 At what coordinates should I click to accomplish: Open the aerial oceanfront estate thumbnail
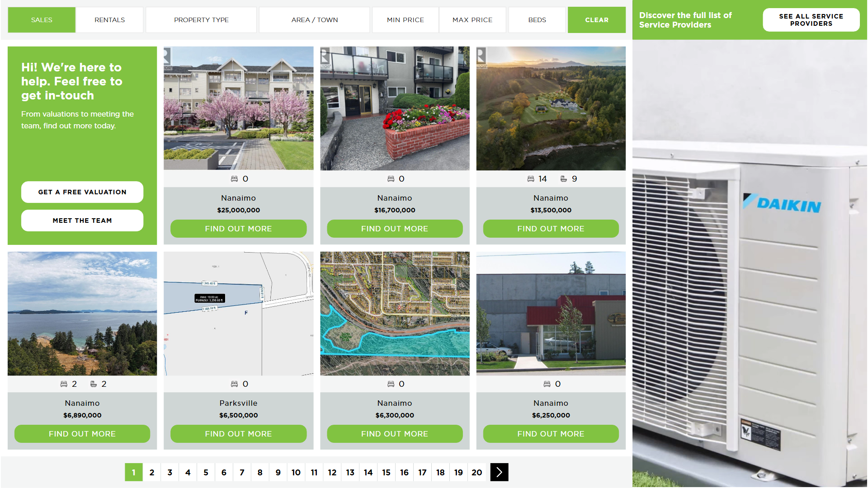(551, 108)
